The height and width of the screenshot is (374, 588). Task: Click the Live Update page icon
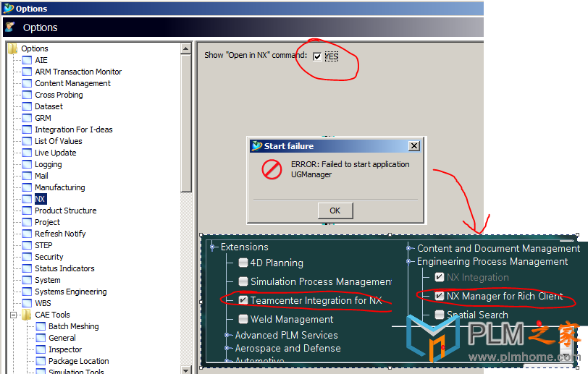27,153
